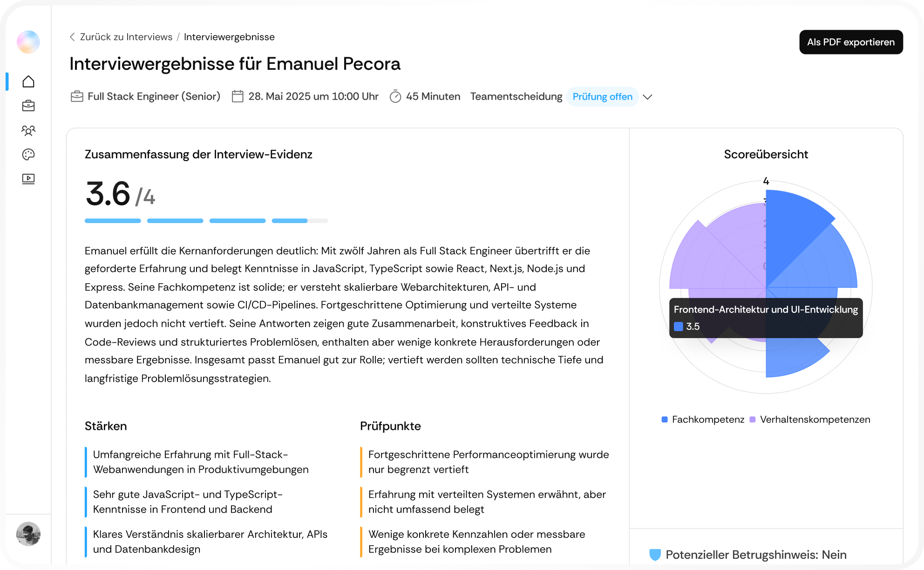The height and width of the screenshot is (570, 924).
Task: Click the shield icon next to Betrugshinweis
Action: click(x=655, y=555)
